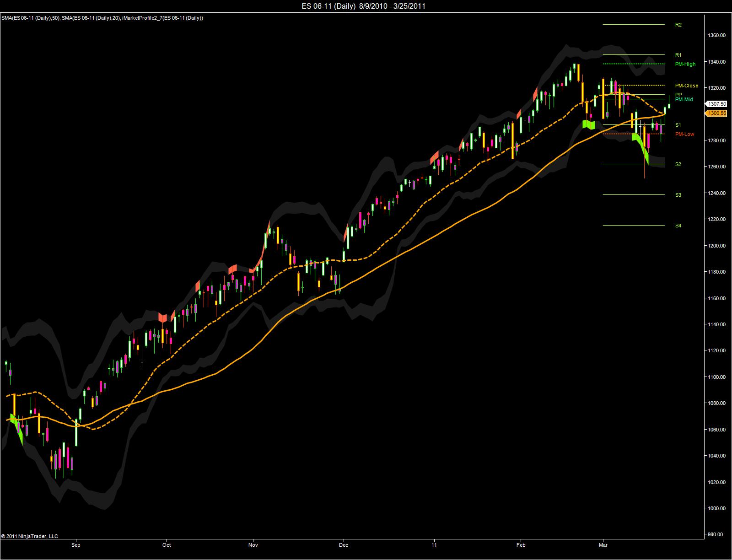This screenshot has height=560, width=732.
Task: Click the Mar label on the date axis
Action: pyautogui.click(x=603, y=545)
